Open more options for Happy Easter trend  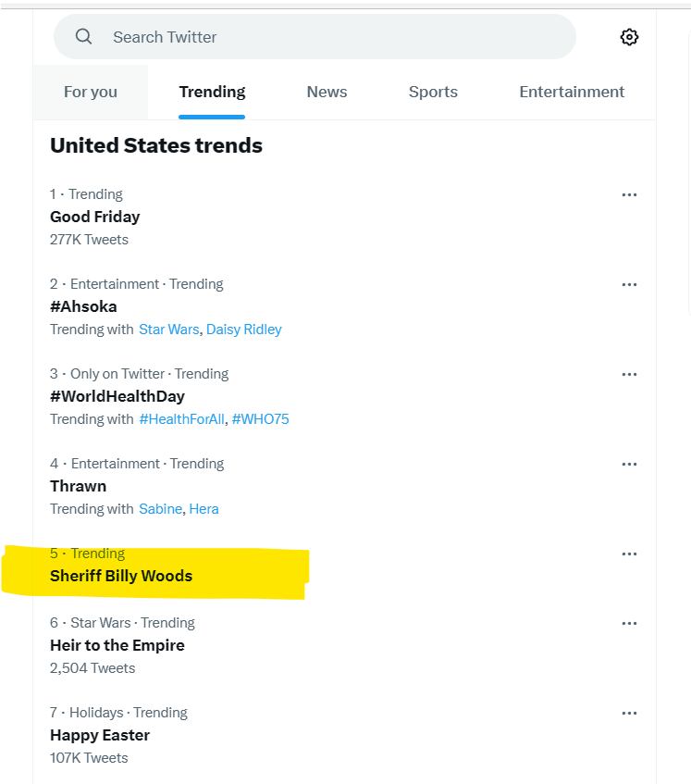pyautogui.click(x=629, y=713)
